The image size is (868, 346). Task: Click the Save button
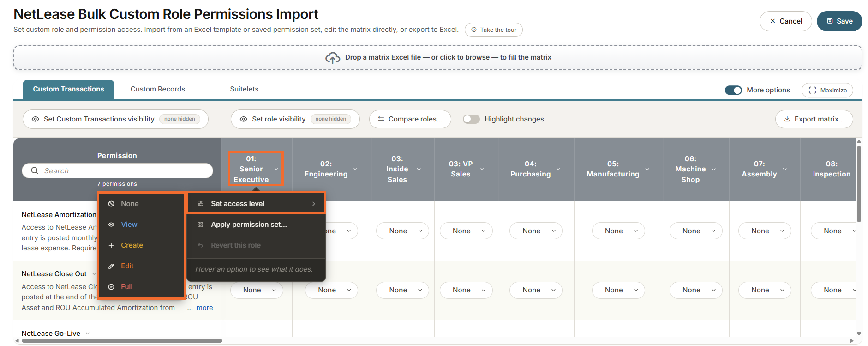pos(839,21)
